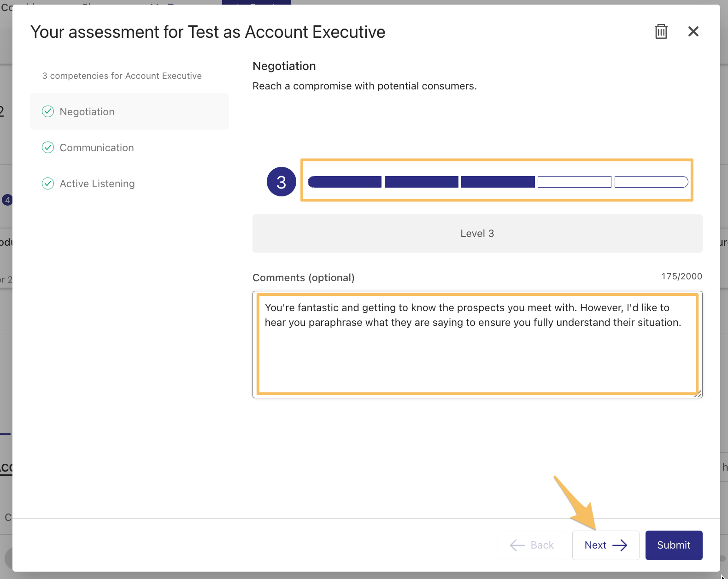Set rating to the third level segment

coord(498,182)
